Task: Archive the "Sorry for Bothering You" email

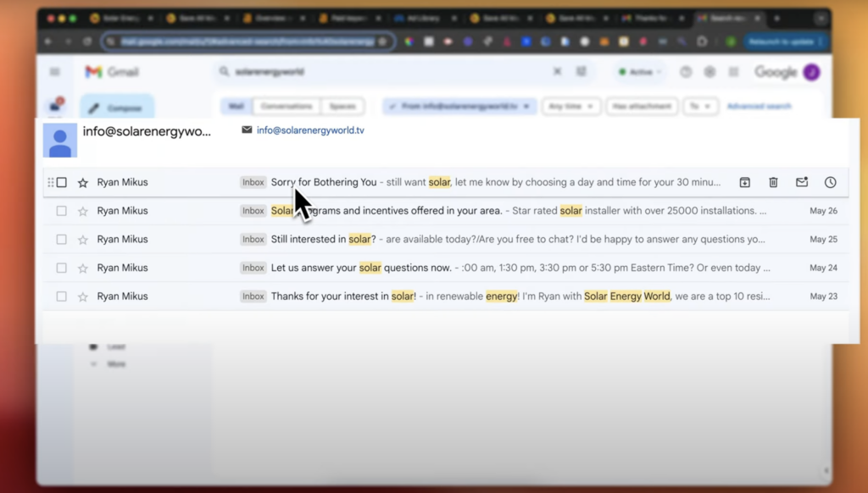Action: 744,182
